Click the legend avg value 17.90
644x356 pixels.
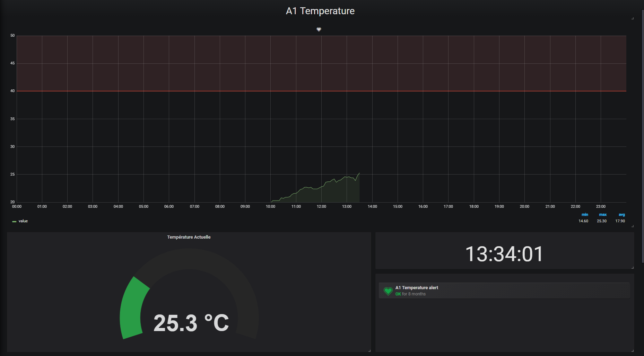coord(620,221)
